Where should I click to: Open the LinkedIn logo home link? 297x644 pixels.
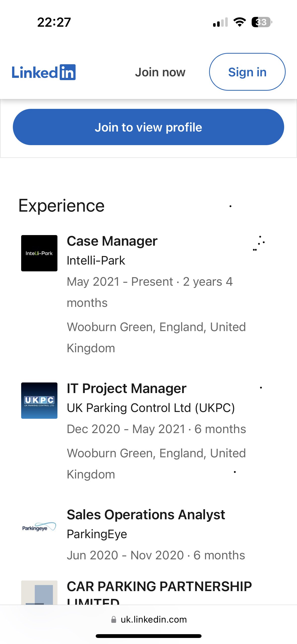[44, 72]
